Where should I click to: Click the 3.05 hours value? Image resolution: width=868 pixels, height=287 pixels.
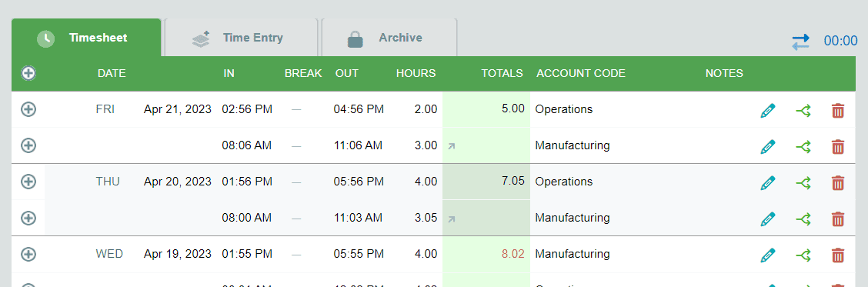click(x=426, y=218)
